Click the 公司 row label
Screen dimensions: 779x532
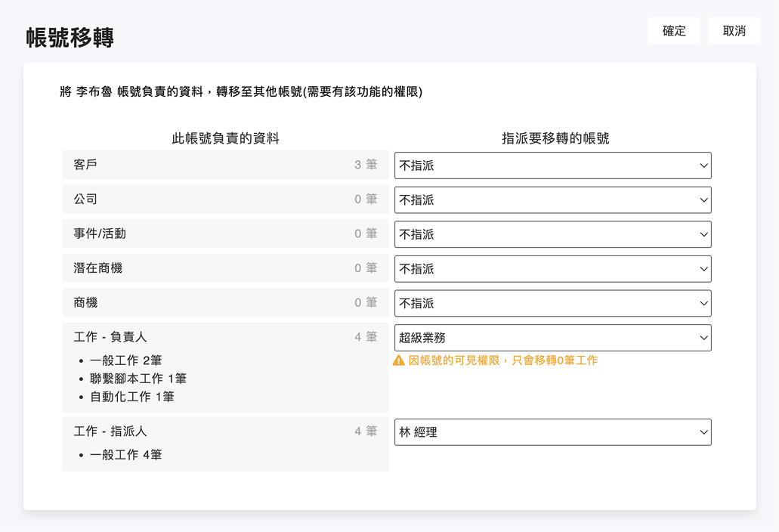click(x=85, y=199)
